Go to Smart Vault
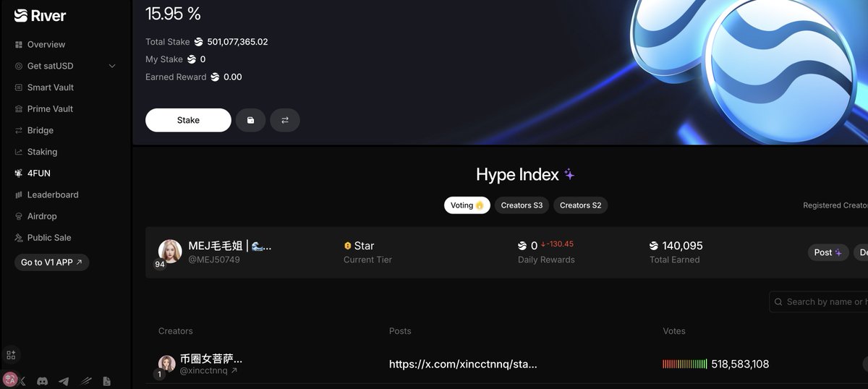The width and height of the screenshot is (868, 389). coord(51,87)
